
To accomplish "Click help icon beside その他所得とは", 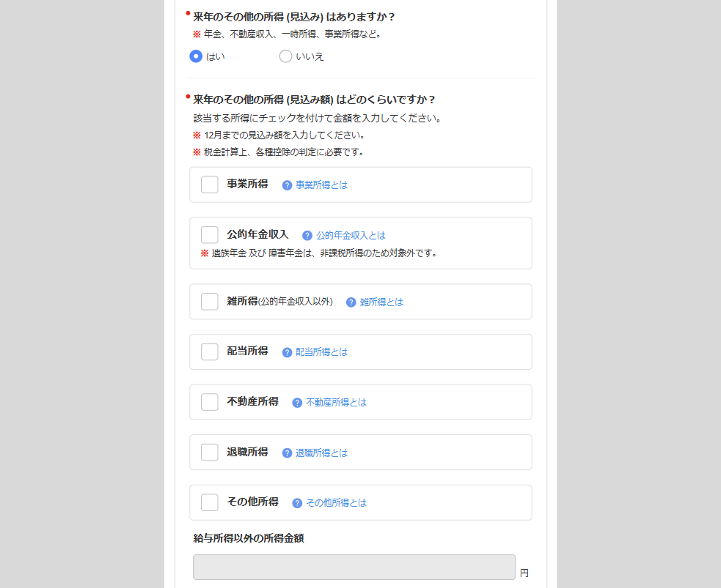I will pyautogui.click(x=297, y=503).
